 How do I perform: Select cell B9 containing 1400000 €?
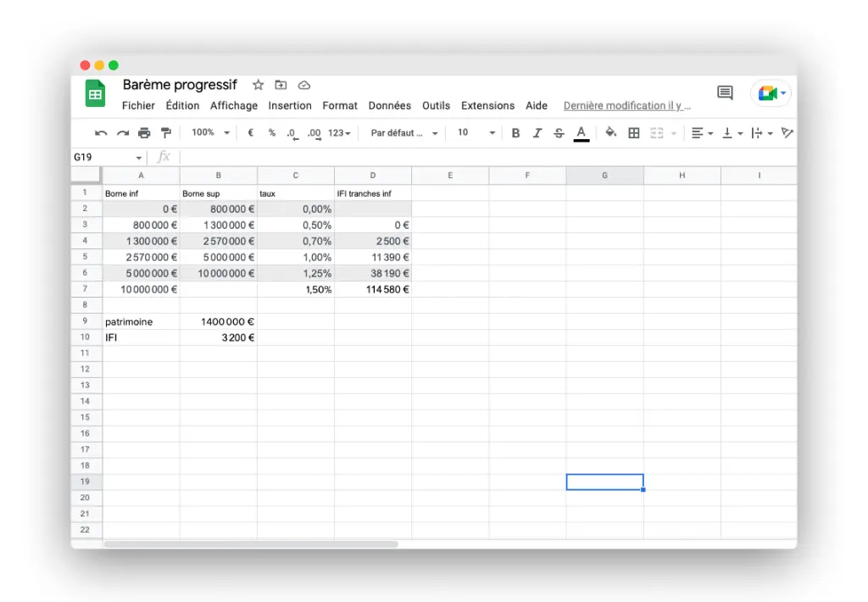[218, 321]
